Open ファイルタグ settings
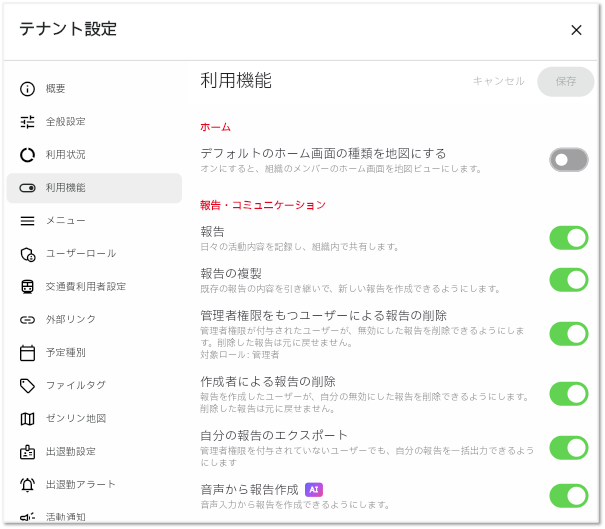605x529 pixels. point(94,386)
